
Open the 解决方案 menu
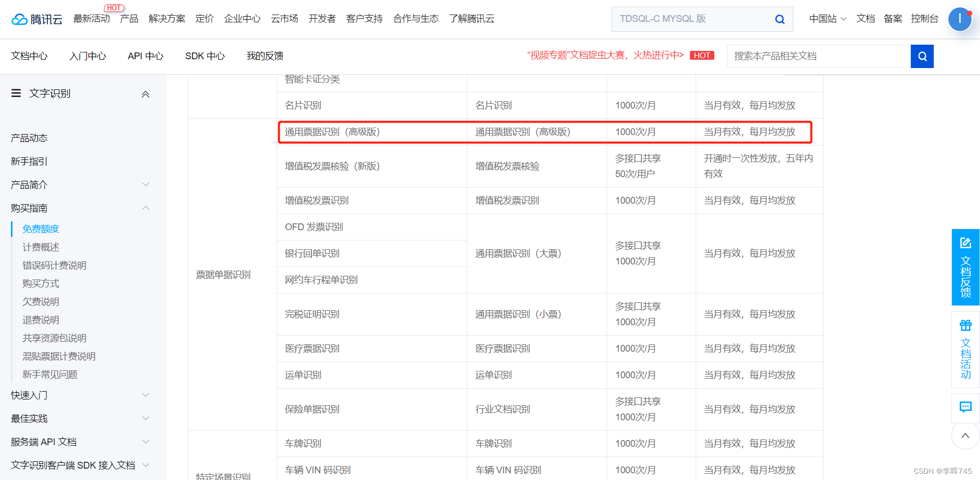(x=167, y=19)
